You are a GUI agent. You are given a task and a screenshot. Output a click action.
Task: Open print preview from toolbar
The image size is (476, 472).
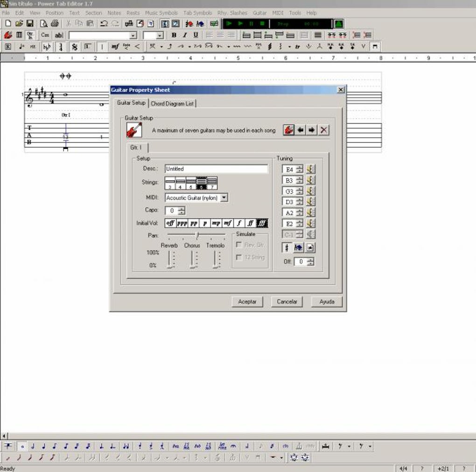[x=44, y=23]
